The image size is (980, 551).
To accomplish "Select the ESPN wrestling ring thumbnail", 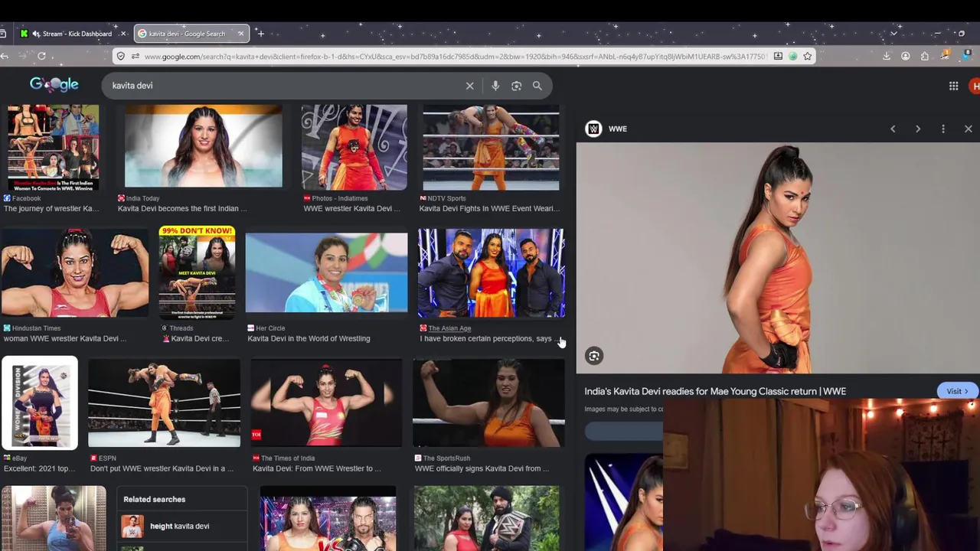I will pyautogui.click(x=164, y=403).
